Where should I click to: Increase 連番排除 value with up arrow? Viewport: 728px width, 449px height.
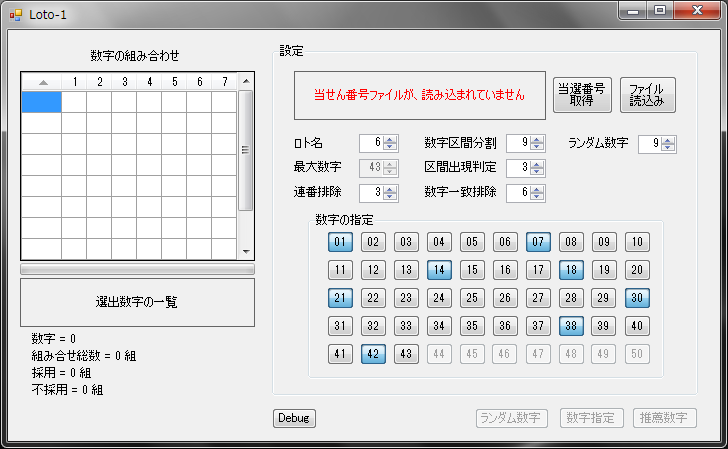390,189
